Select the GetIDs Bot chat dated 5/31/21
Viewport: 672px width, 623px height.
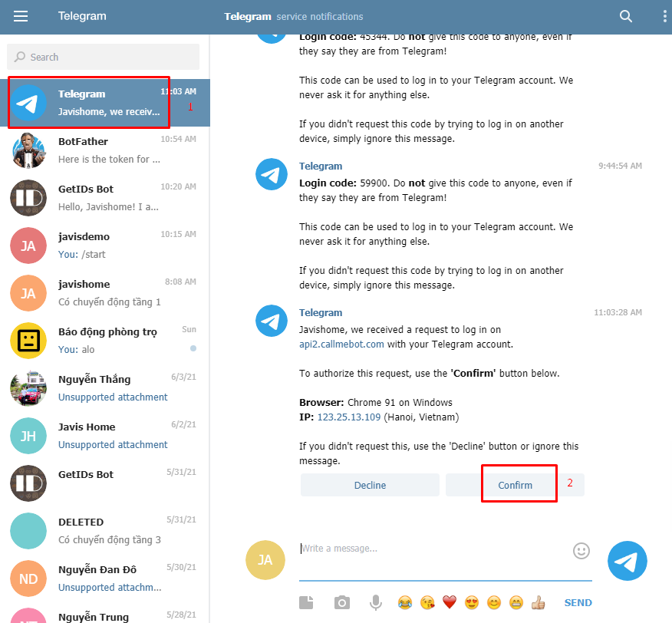(105, 483)
